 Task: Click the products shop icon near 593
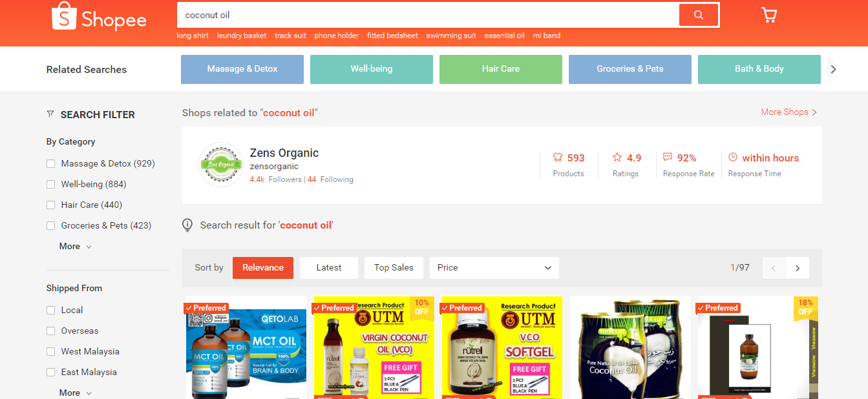tap(558, 158)
